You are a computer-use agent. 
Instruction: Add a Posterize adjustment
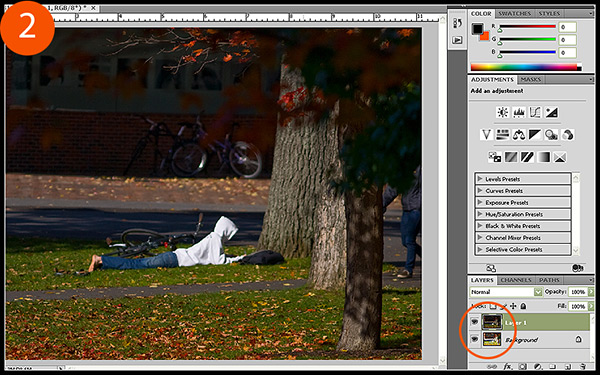coord(511,157)
